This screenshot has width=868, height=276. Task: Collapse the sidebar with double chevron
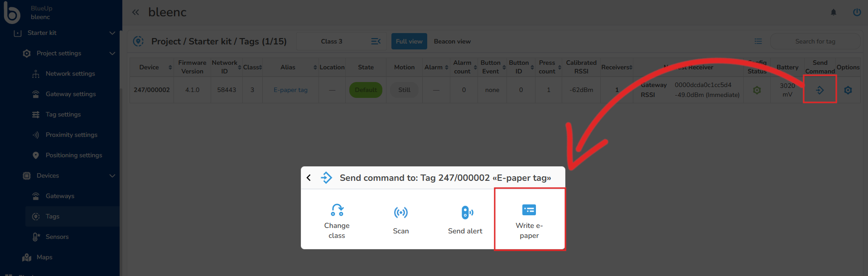[135, 12]
